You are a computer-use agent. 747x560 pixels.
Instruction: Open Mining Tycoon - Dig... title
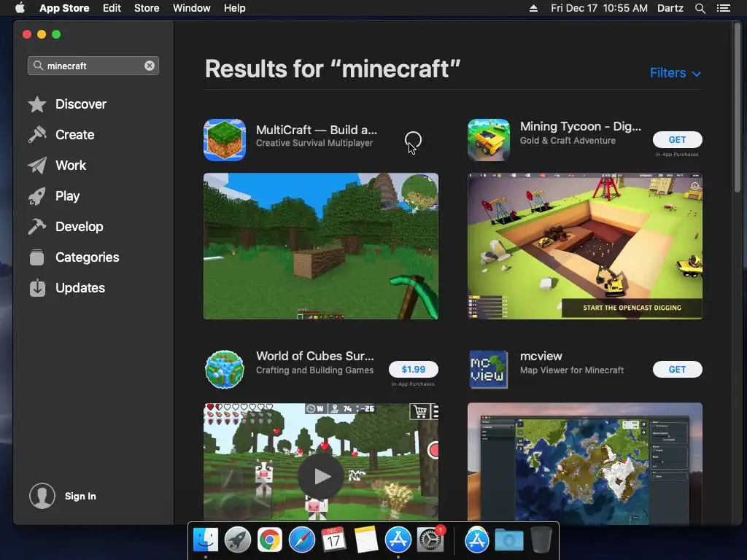coord(580,126)
